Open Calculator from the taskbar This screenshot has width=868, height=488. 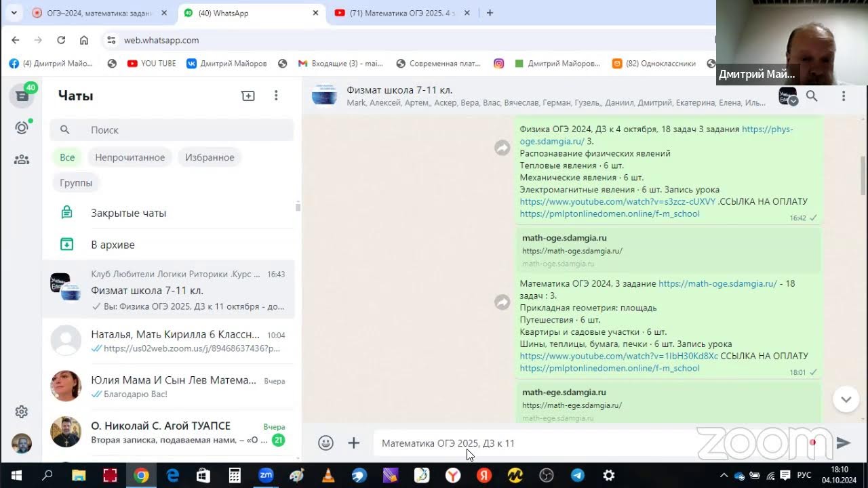(x=235, y=476)
